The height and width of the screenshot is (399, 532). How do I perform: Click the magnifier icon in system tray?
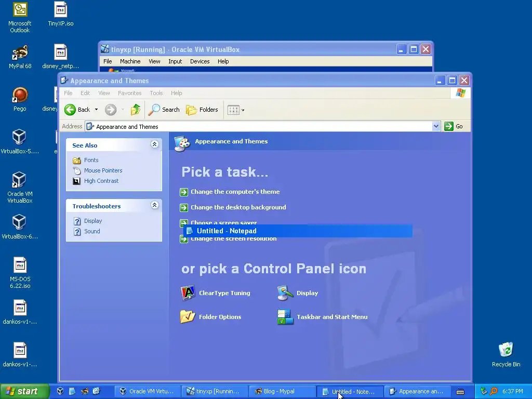(x=494, y=391)
